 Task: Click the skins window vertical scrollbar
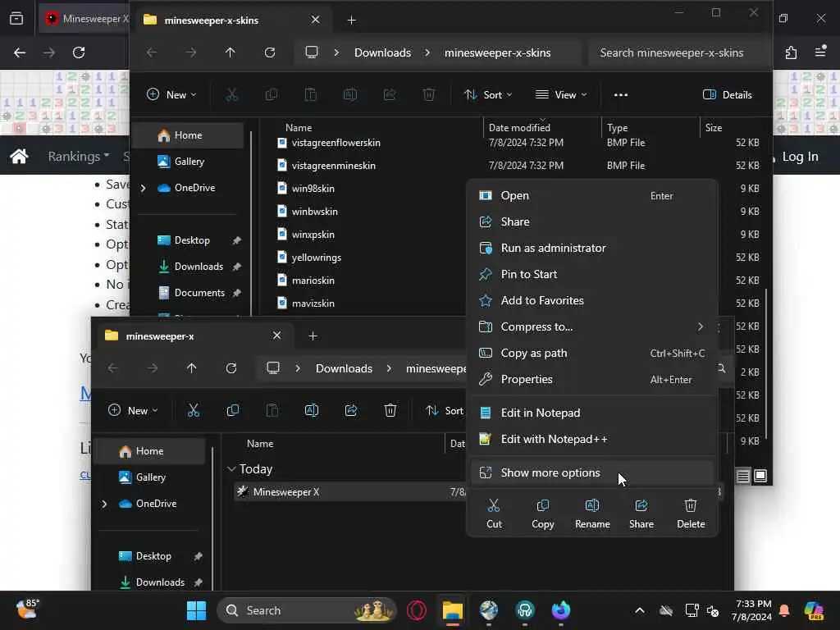(x=766, y=364)
